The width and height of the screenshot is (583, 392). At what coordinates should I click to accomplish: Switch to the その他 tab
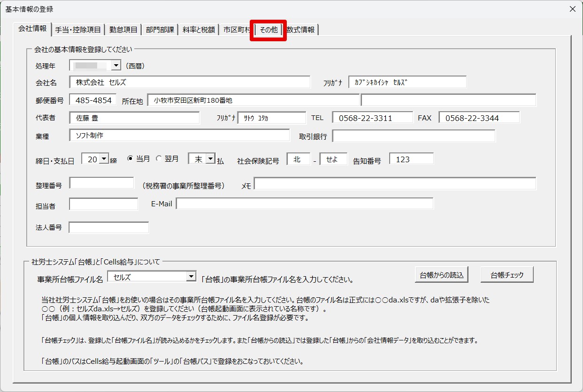(x=268, y=30)
